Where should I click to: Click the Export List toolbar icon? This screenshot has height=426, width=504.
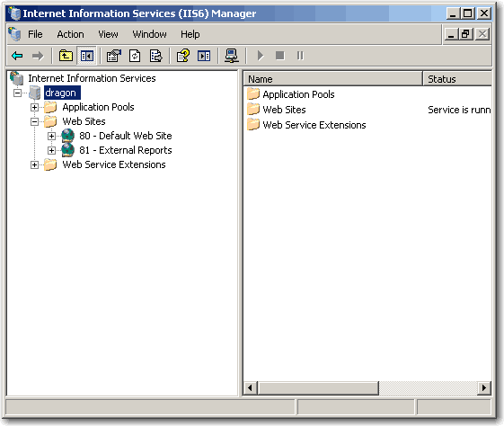(156, 56)
